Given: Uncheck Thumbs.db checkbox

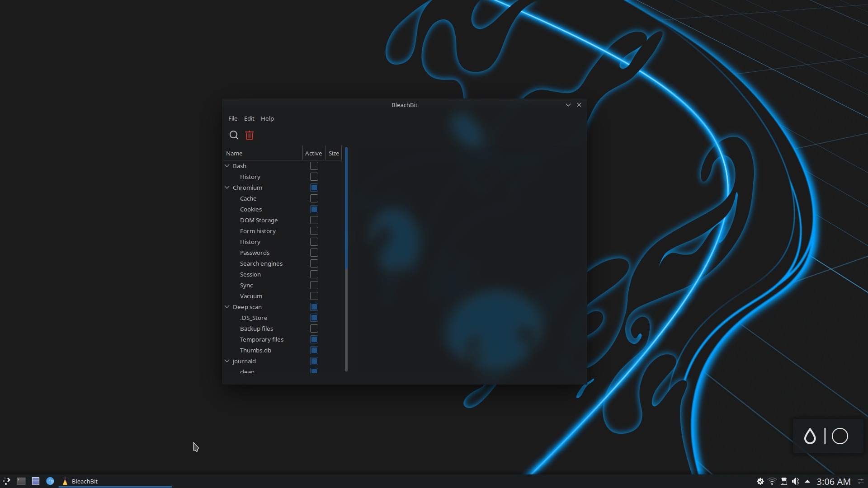Looking at the screenshot, I should (314, 350).
